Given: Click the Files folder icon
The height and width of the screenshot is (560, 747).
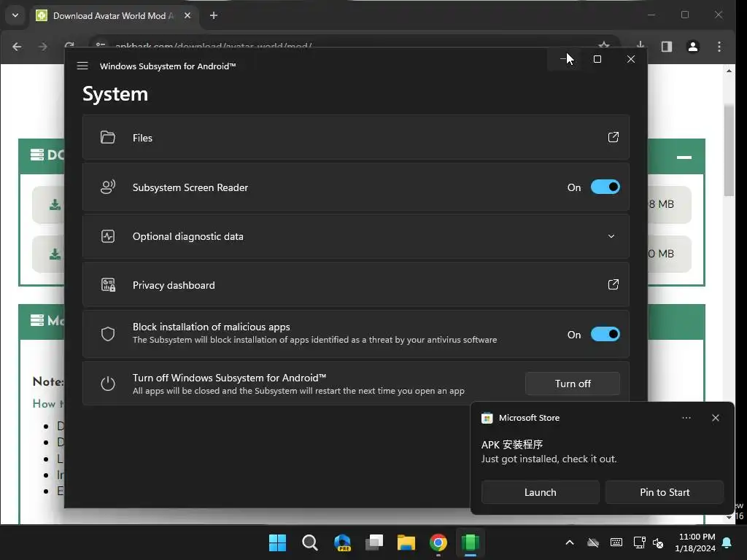Looking at the screenshot, I should coord(108,138).
